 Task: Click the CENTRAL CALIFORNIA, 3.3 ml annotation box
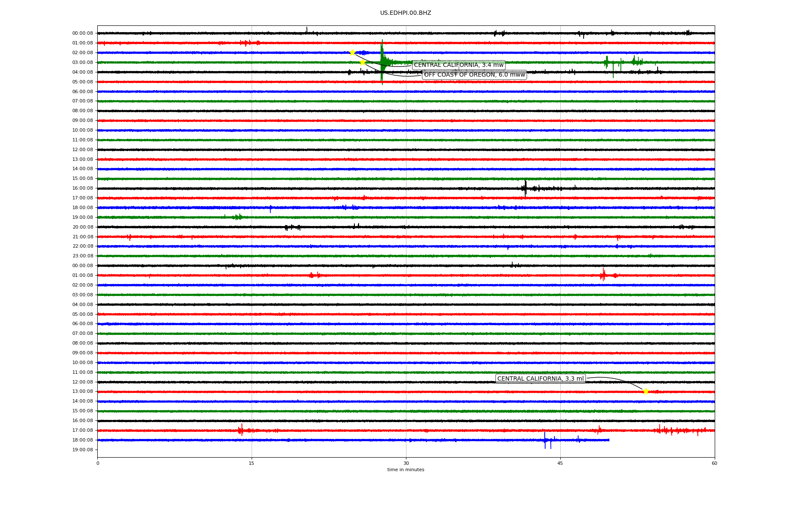pyautogui.click(x=540, y=379)
